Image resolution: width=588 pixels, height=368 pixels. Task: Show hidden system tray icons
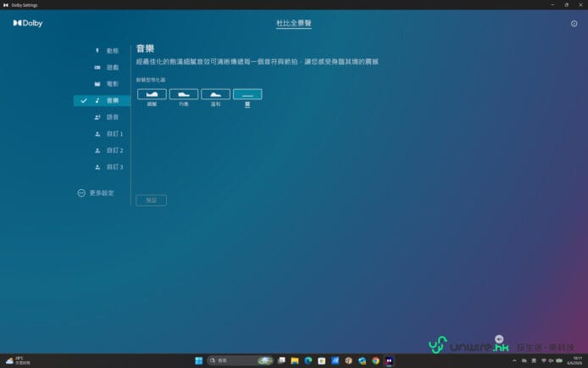514,360
